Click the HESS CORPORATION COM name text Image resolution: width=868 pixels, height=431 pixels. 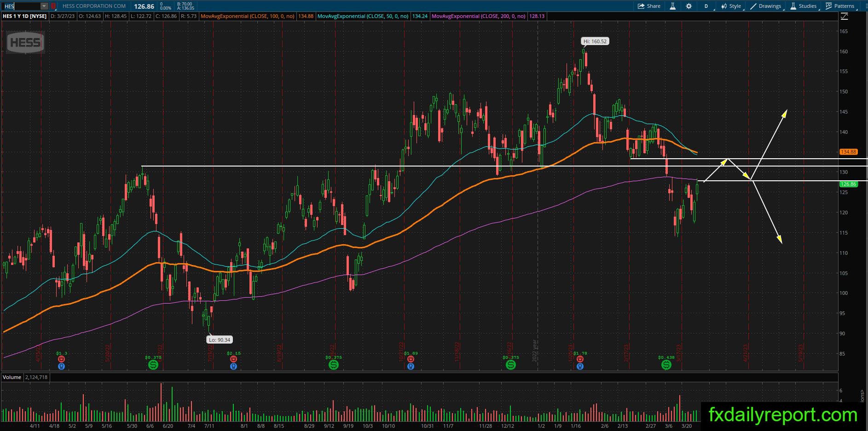click(94, 6)
